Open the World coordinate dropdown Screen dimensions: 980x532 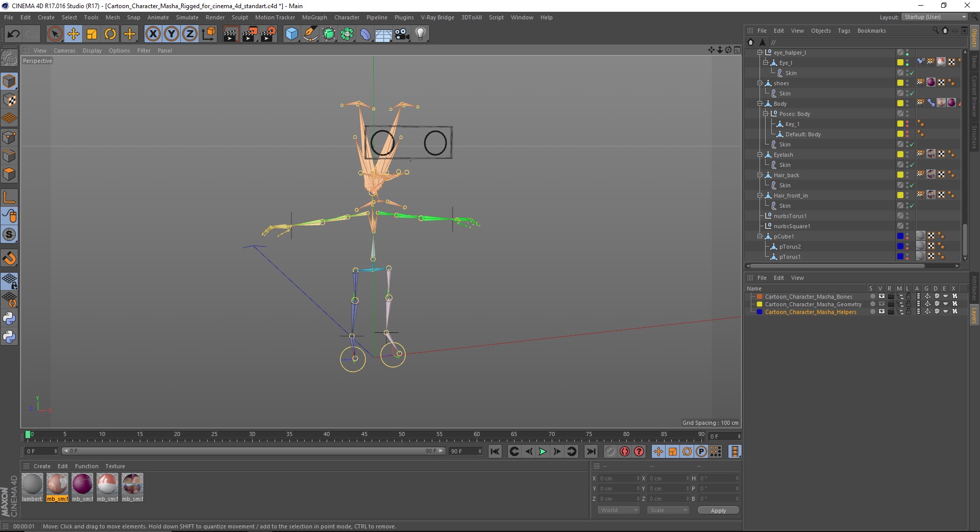coord(619,510)
